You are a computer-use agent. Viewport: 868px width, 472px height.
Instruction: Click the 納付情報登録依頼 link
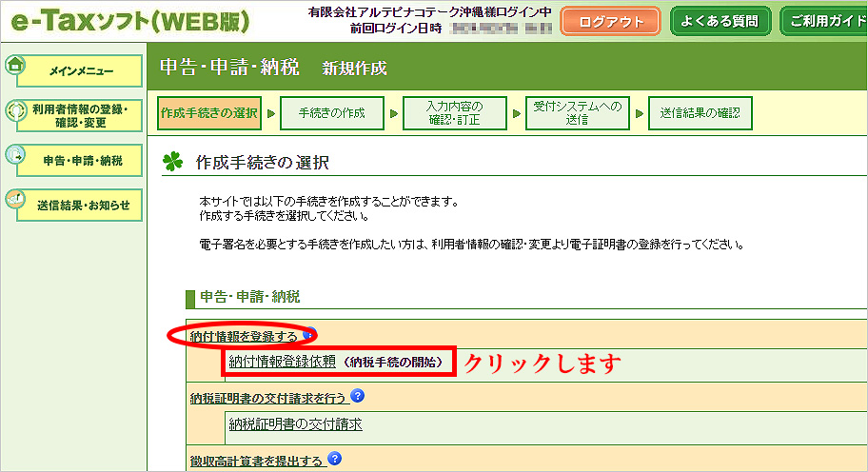pyautogui.click(x=282, y=362)
